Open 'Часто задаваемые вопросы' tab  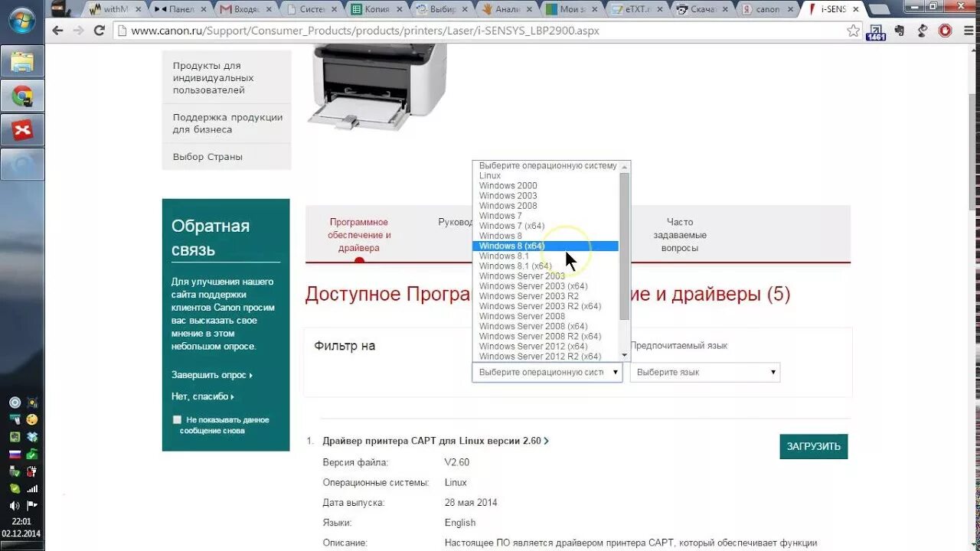pyautogui.click(x=679, y=235)
